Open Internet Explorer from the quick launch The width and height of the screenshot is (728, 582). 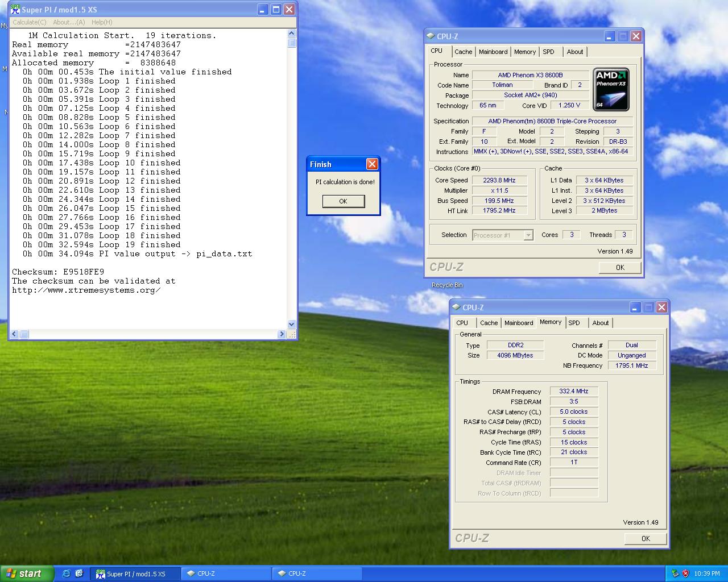point(66,573)
